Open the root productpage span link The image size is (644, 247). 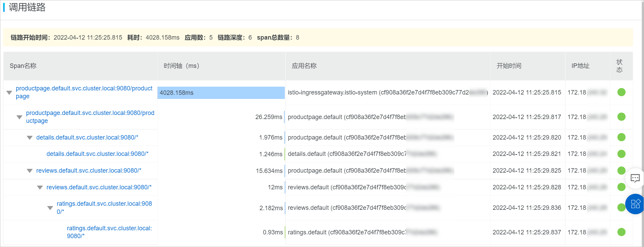coord(84,92)
